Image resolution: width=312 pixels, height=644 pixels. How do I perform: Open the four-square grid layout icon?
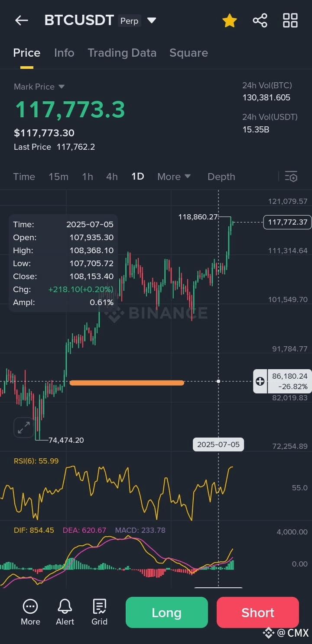[x=290, y=20]
